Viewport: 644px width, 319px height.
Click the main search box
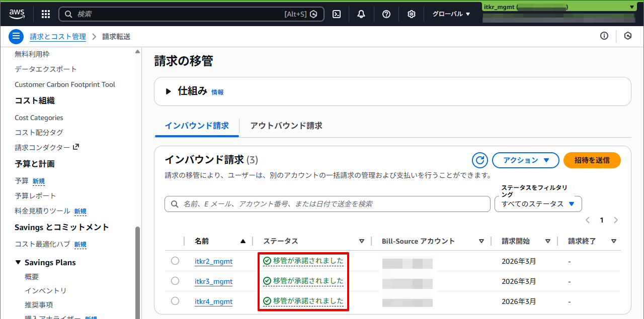tap(191, 14)
